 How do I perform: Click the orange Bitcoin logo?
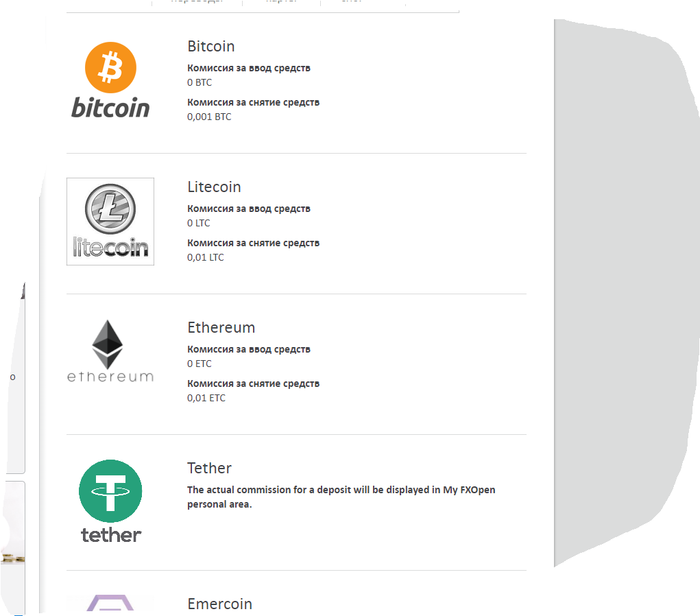(x=110, y=80)
